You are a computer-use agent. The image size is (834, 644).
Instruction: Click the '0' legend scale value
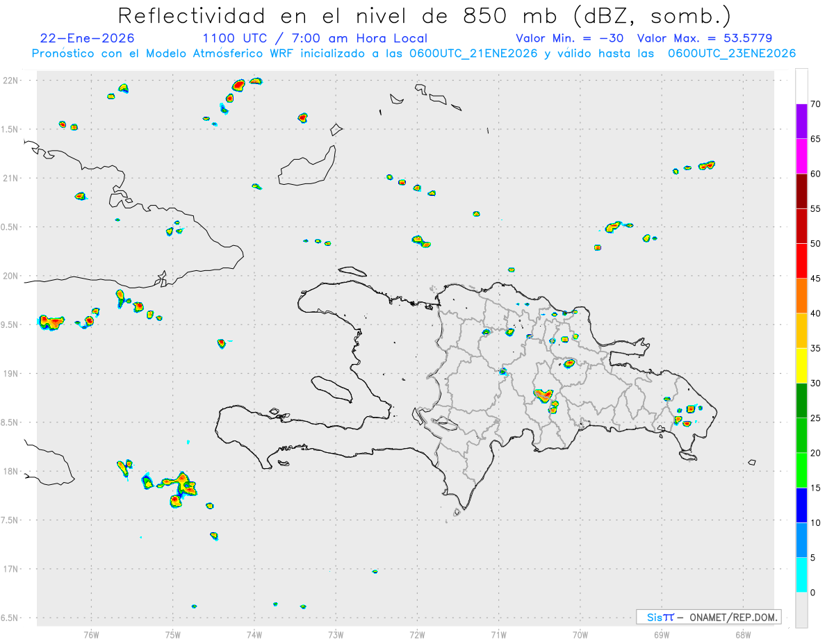(812, 593)
